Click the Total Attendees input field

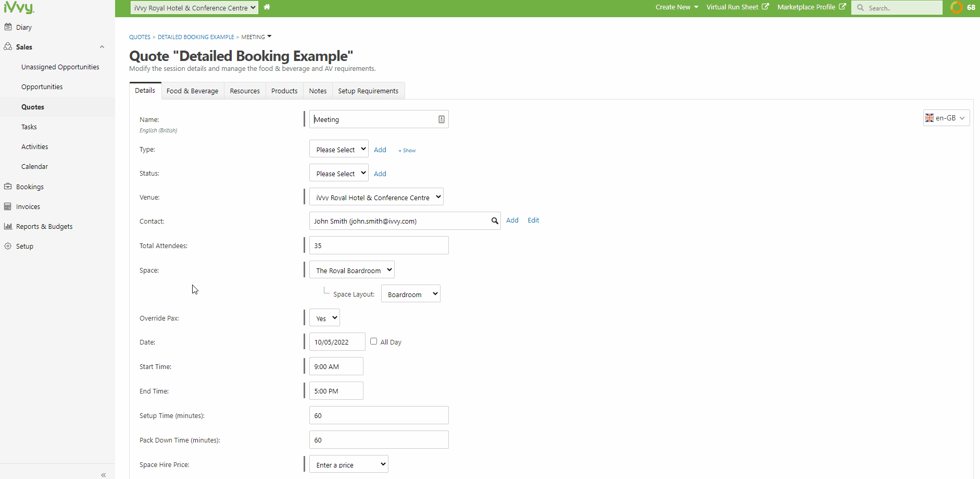pos(379,245)
